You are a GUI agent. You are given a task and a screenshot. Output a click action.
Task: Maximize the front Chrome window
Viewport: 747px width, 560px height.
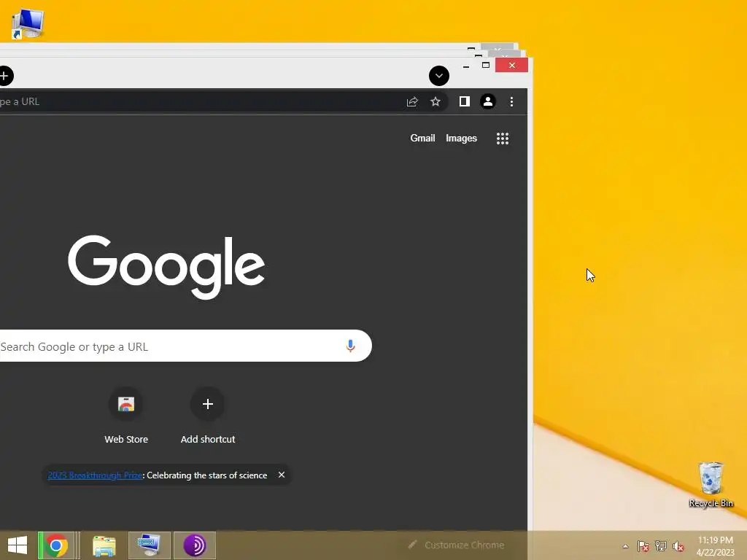click(486, 65)
